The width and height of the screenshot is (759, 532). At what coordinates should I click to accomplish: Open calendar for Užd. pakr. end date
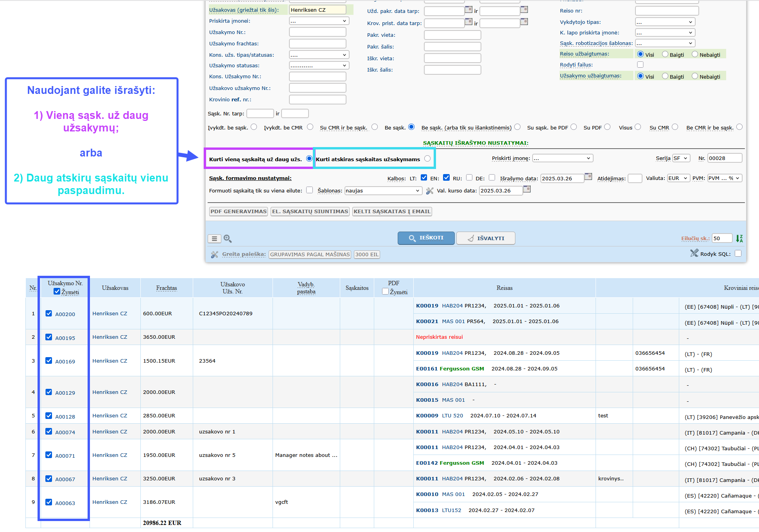pyautogui.click(x=524, y=10)
